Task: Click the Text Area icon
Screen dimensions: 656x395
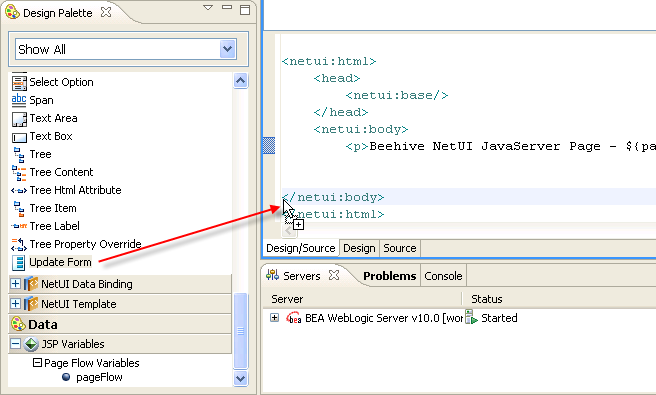Action: 19,118
